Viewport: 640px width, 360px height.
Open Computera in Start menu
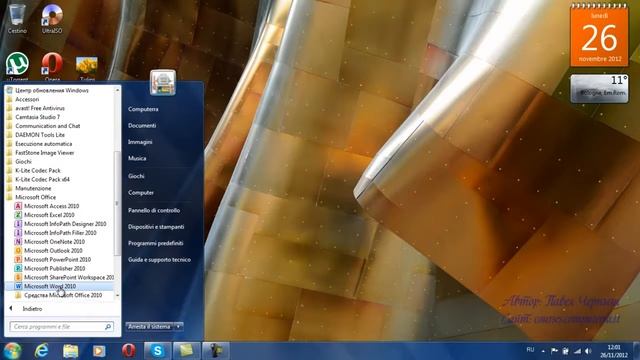[143, 109]
